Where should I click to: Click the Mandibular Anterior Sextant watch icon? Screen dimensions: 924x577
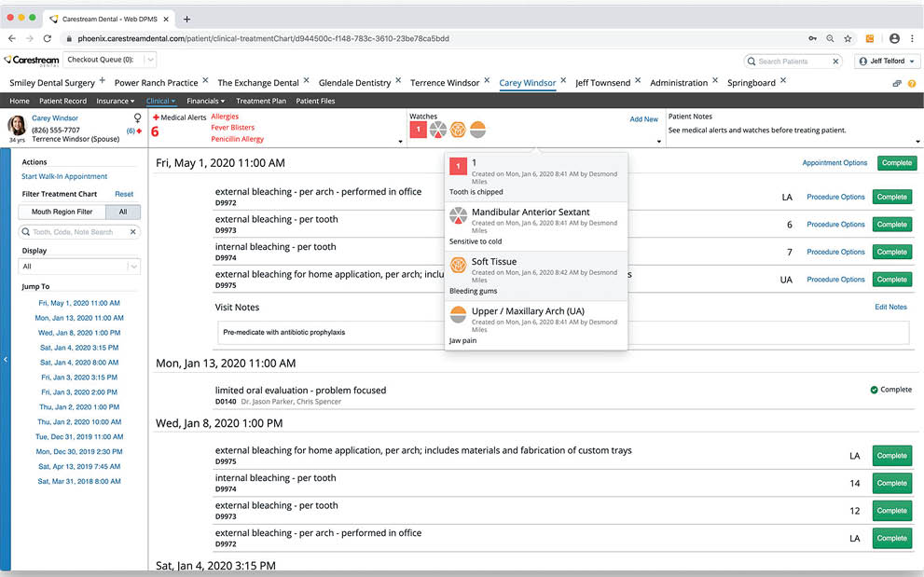point(437,130)
